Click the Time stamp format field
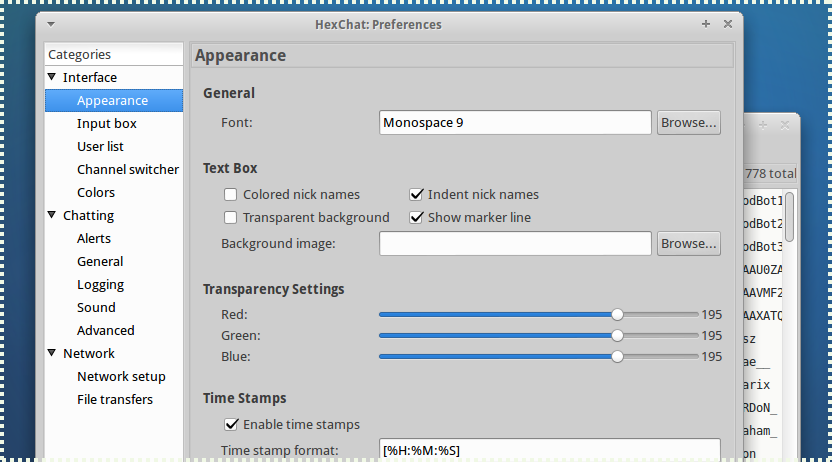The image size is (832, 462). (x=549, y=449)
